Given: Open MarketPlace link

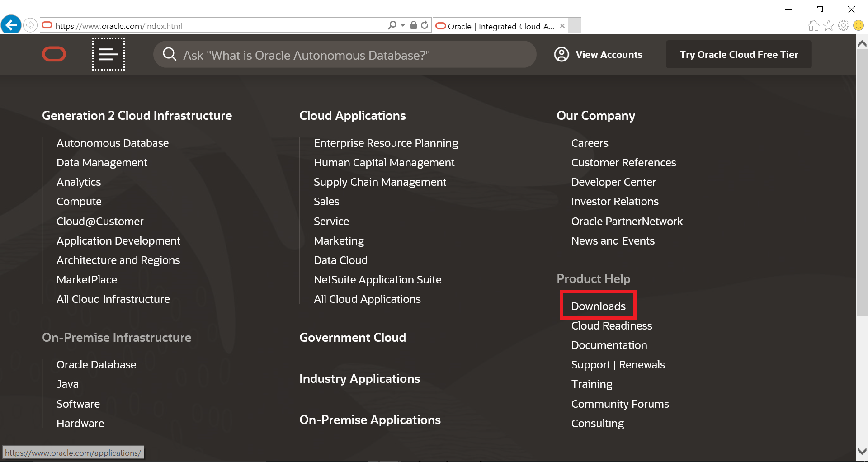Looking at the screenshot, I should [x=87, y=280].
